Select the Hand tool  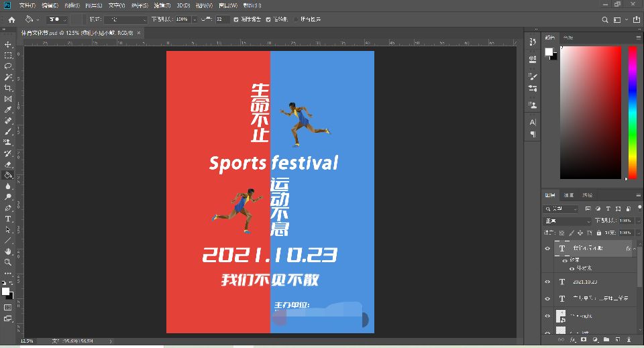pos(8,251)
